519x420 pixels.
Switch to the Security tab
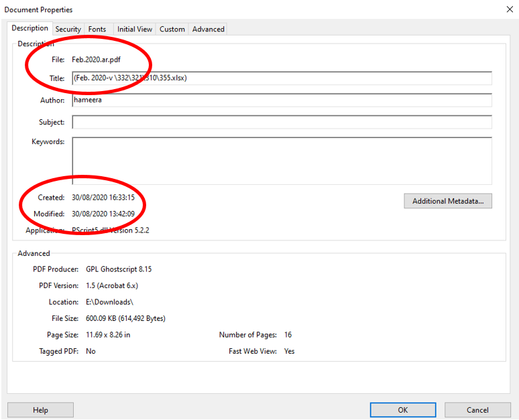pyautogui.click(x=68, y=29)
